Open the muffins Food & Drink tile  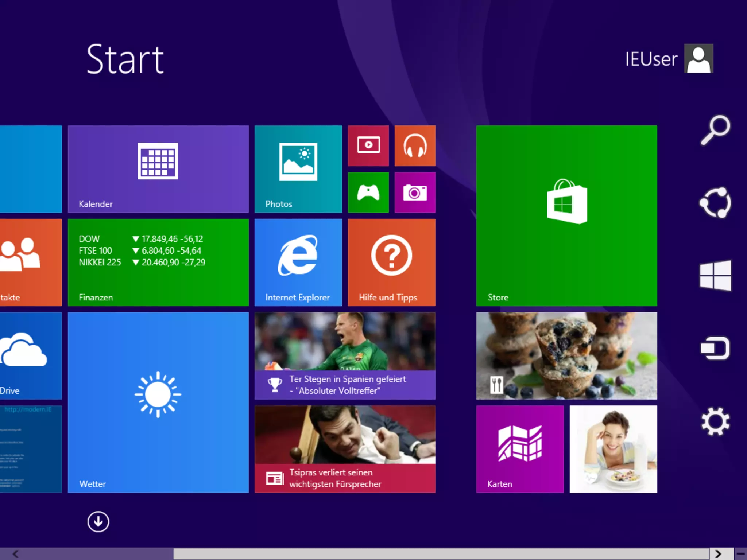point(566,355)
